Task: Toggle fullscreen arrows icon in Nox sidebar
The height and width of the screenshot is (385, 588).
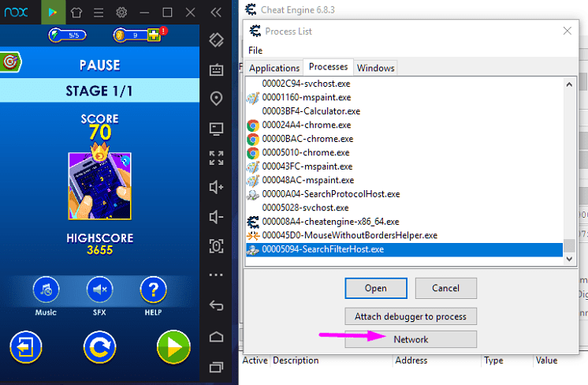Action: pyautogui.click(x=217, y=158)
